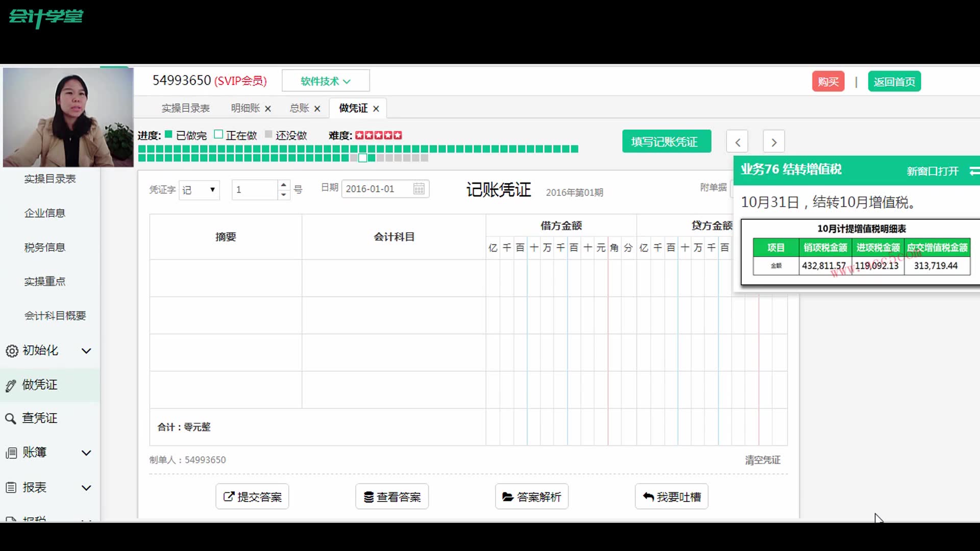Increase voucher number with up stepper
The image size is (980, 551).
click(x=284, y=185)
